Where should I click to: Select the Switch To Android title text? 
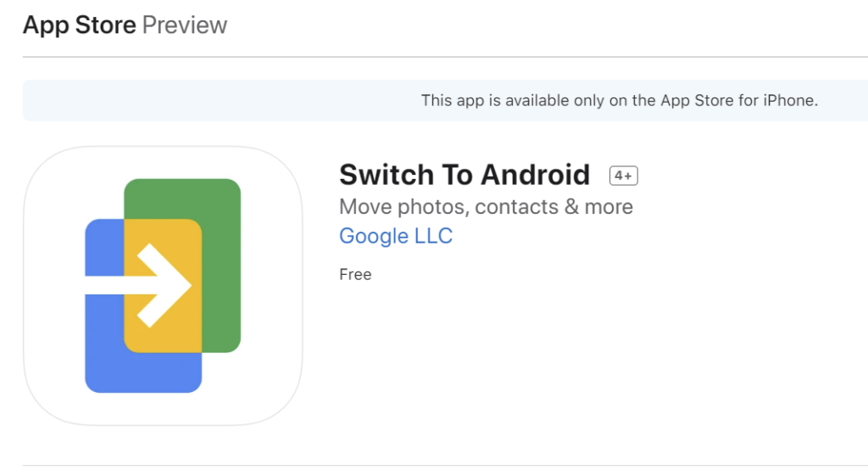click(x=465, y=175)
